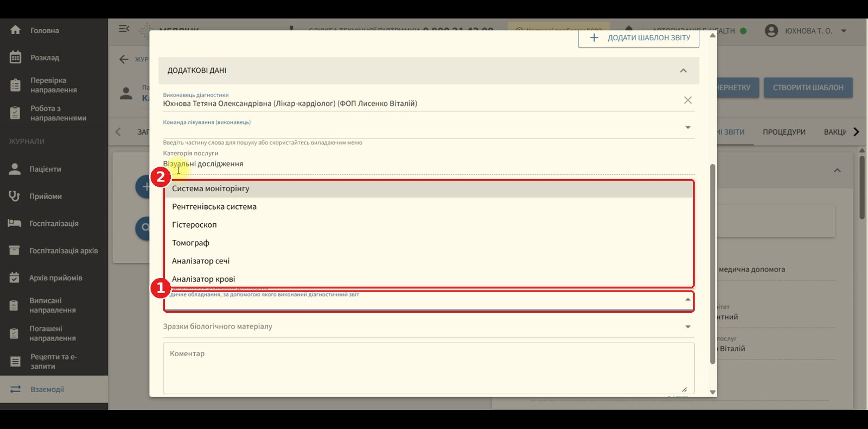Switch to the ПРОЦЕДУРИ tab
The height and width of the screenshot is (429, 868).
784,132
